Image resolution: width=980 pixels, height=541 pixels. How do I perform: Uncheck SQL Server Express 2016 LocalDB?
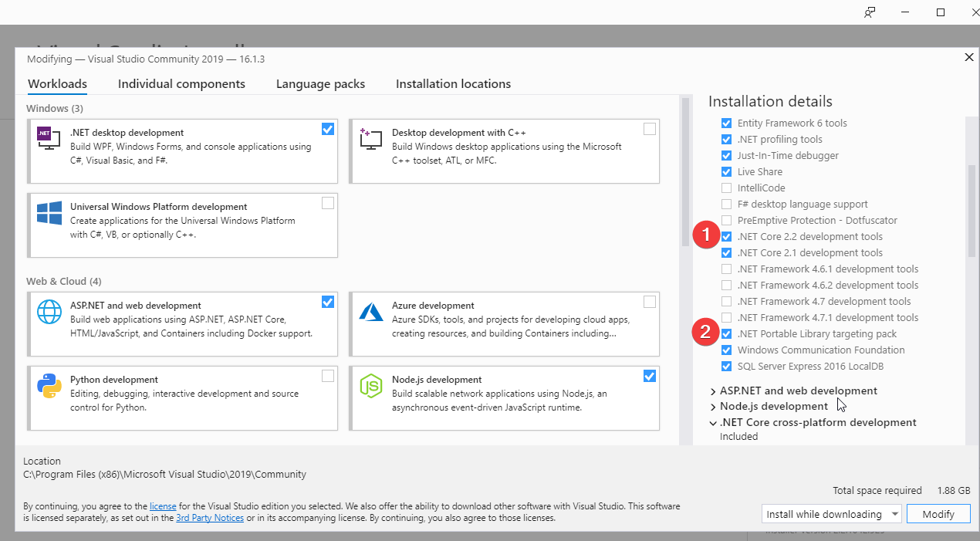coord(726,366)
